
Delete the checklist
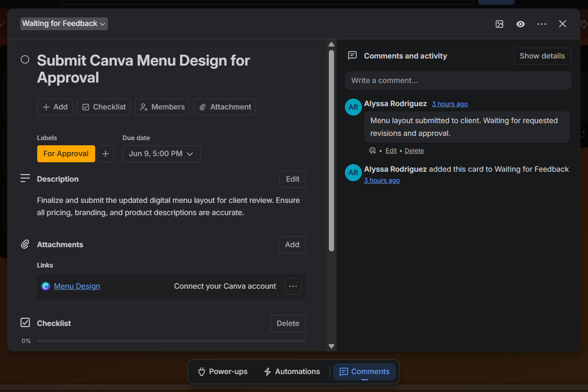288,324
